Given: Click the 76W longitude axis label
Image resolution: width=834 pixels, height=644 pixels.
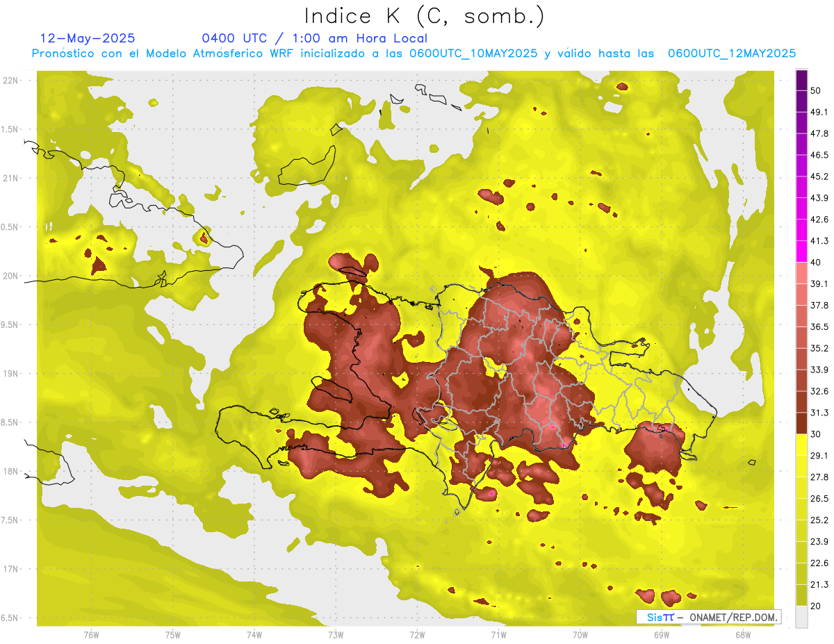Looking at the screenshot, I should tap(91, 634).
